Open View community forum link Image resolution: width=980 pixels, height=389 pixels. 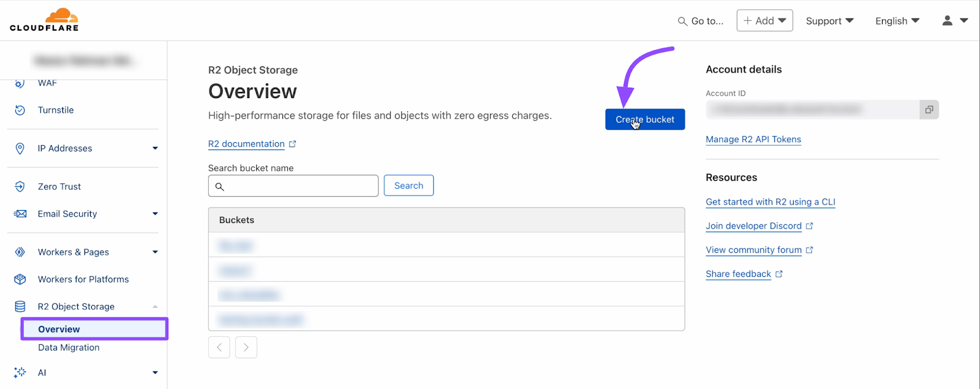[x=753, y=250]
